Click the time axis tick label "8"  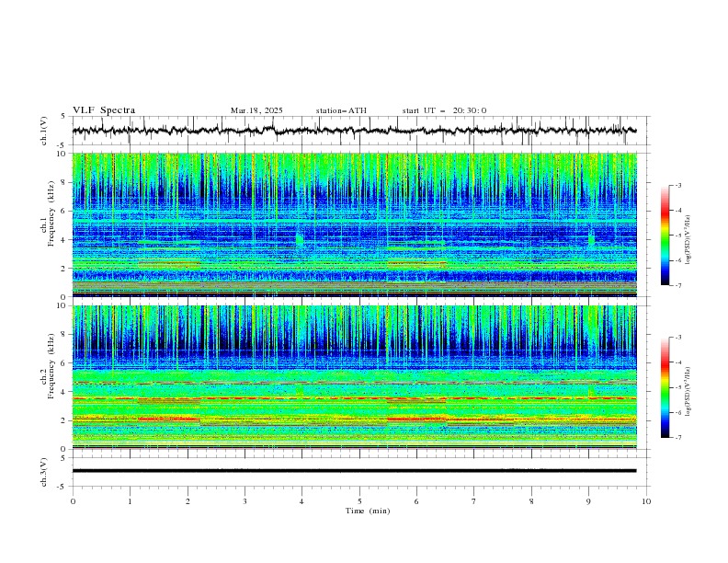click(x=531, y=501)
